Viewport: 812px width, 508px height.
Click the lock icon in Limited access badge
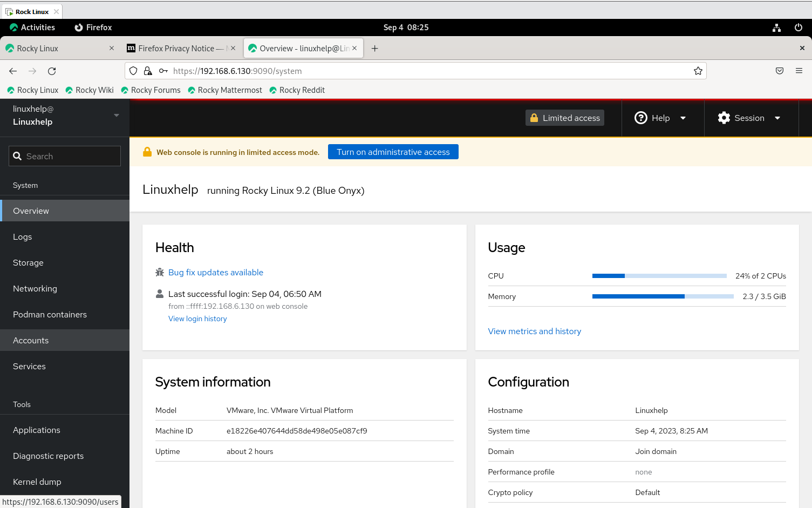click(x=534, y=118)
